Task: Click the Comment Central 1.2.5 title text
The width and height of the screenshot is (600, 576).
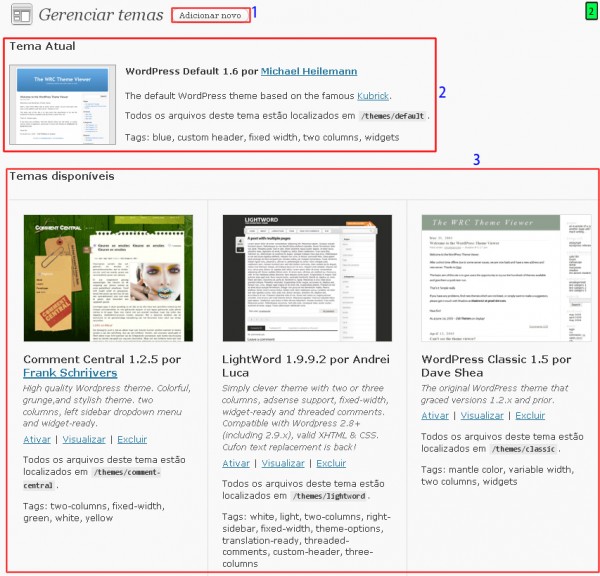Action: 102,359
